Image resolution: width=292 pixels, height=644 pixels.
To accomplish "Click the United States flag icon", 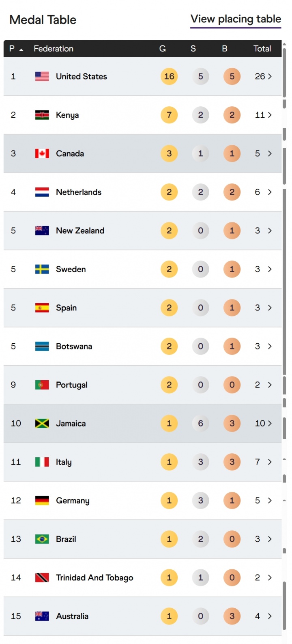I will point(42,76).
